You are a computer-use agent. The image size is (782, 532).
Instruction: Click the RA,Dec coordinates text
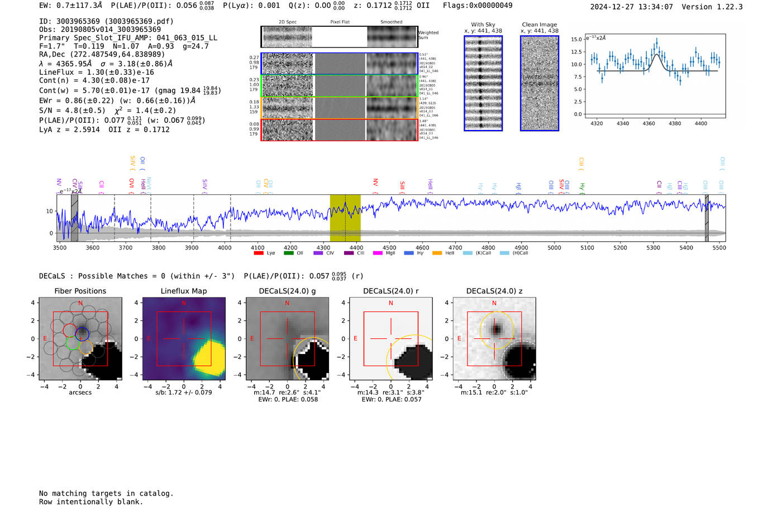[x=102, y=55]
